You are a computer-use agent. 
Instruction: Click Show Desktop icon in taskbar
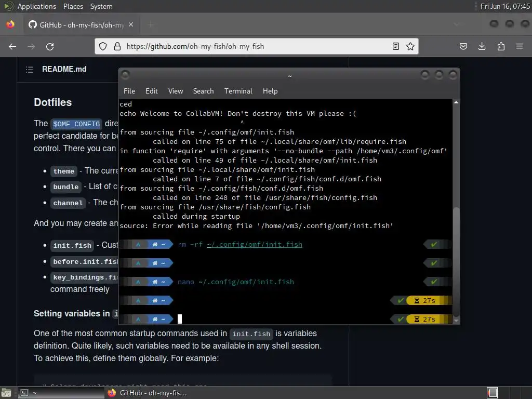(6, 393)
